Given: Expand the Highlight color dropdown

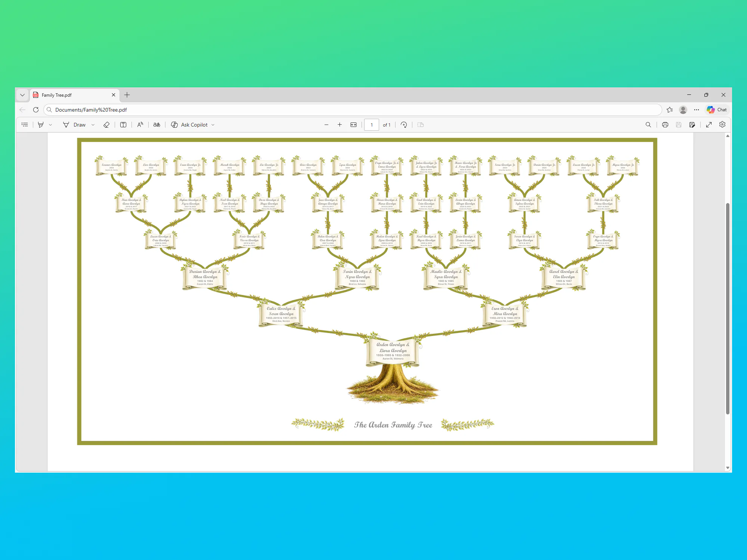Looking at the screenshot, I should coord(50,125).
